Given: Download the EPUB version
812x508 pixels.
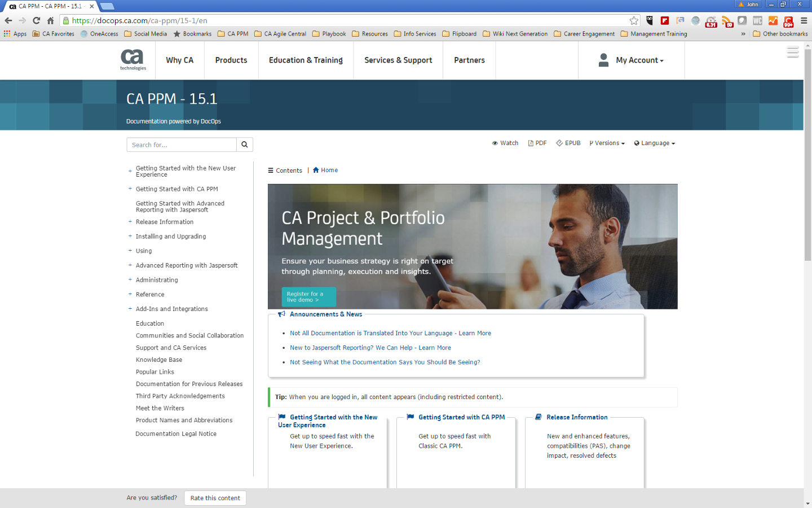Looking at the screenshot, I should click(568, 143).
